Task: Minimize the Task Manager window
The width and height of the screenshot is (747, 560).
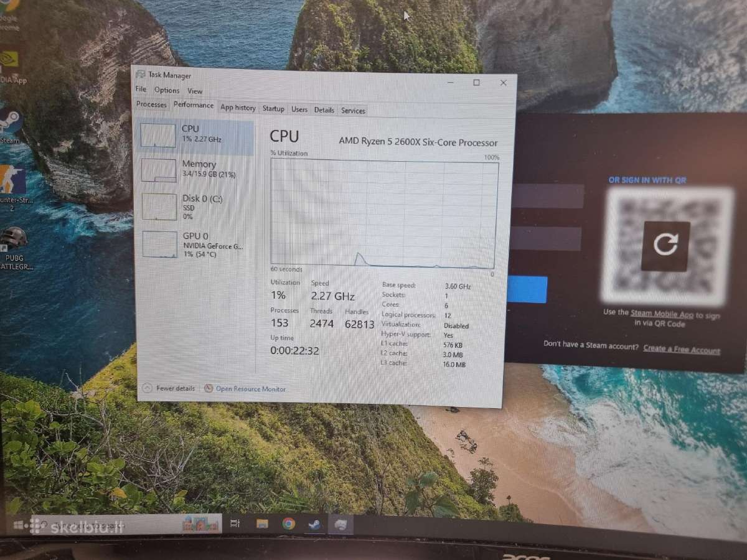Action: tap(451, 82)
